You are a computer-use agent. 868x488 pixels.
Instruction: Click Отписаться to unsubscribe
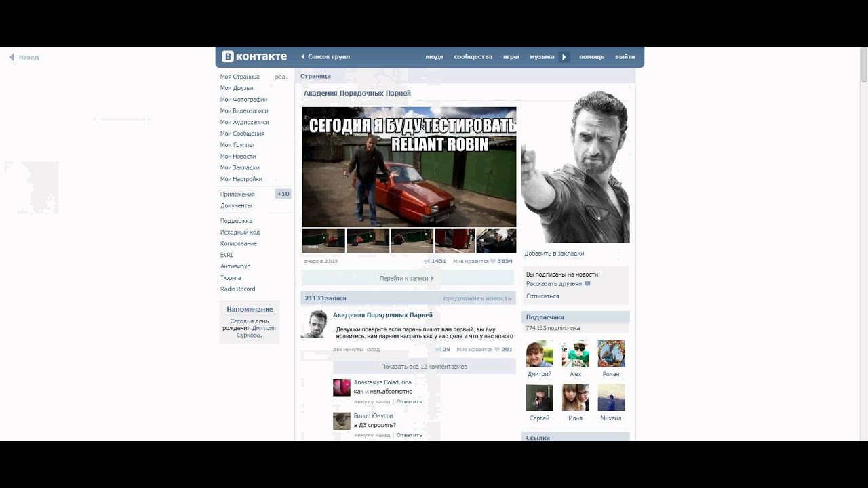(x=542, y=296)
